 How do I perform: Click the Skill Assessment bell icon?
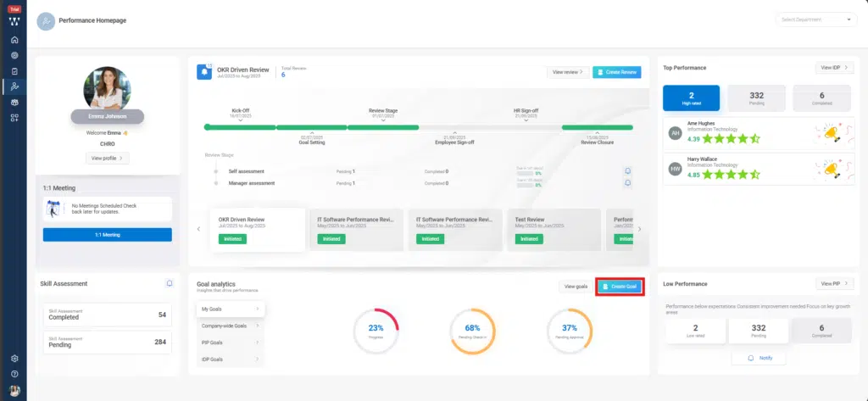170,283
